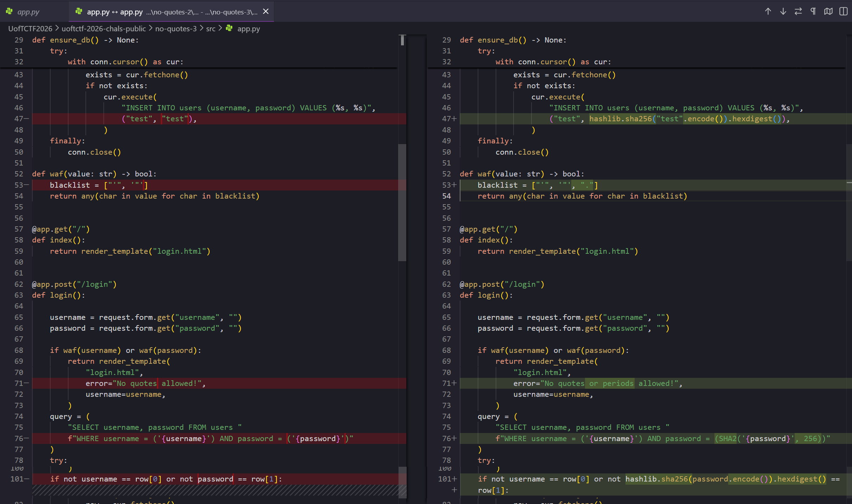Toggle the minimap map icon
Screen dimensions: 852x504
point(828,11)
